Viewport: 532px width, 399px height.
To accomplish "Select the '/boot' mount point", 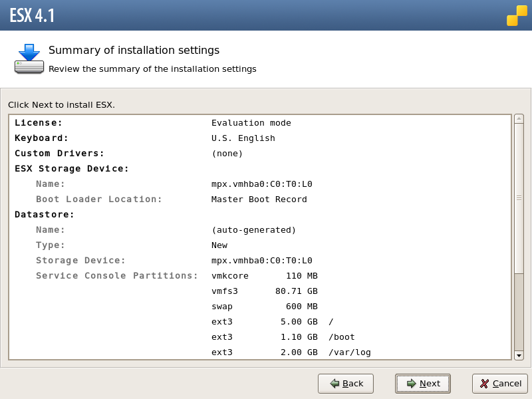I will click(342, 337).
